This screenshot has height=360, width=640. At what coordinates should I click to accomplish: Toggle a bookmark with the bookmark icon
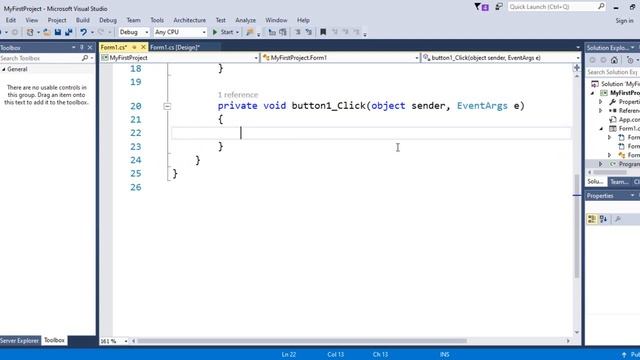323,32
